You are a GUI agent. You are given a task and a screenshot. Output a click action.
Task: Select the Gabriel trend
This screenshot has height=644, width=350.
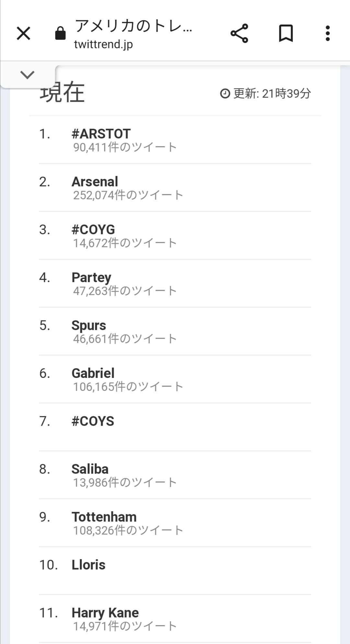pyautogui.click(x=93, y=373)
